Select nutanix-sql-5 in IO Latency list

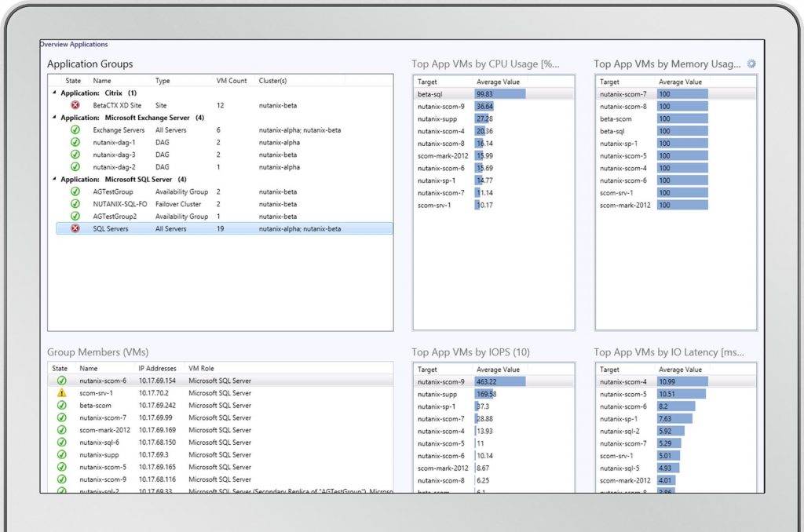(619, 468)
